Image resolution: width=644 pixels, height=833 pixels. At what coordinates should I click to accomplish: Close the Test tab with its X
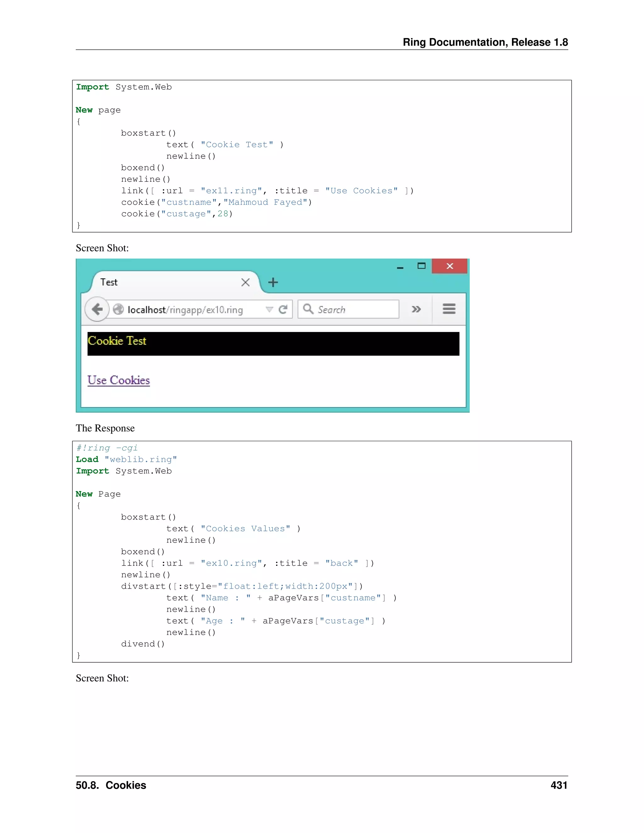pos(245,282)
